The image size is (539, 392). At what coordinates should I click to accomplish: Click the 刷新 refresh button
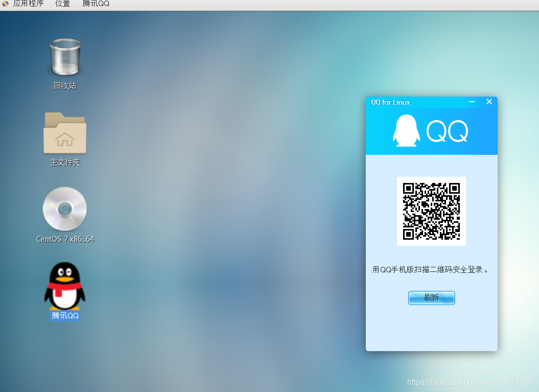click(431, 298)
